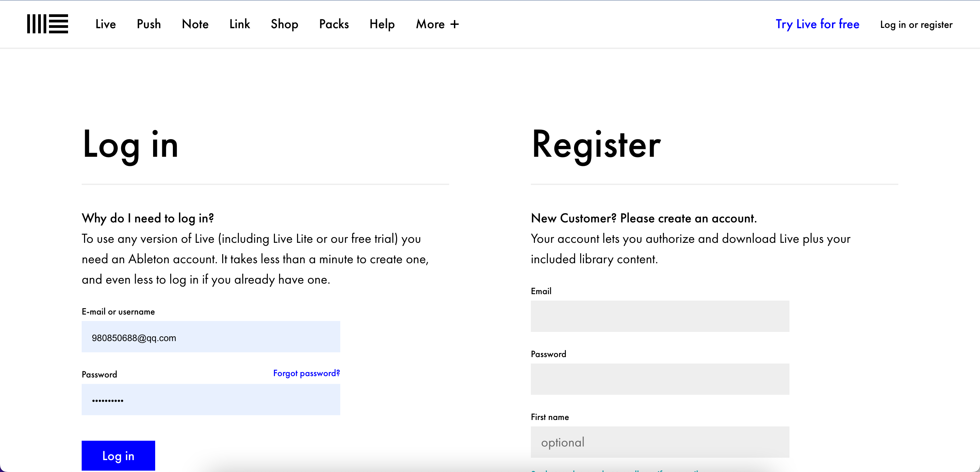Click the Ableton logo icon

click(x=48, y=24)
